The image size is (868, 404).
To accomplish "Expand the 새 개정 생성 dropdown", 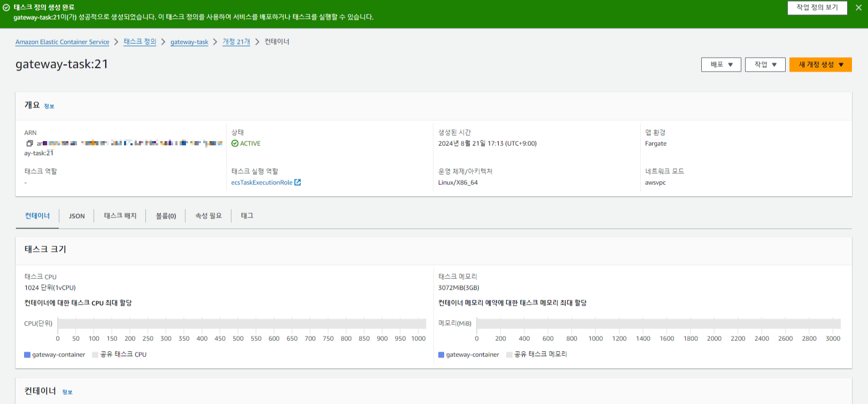I will click(x=820, y=65).
